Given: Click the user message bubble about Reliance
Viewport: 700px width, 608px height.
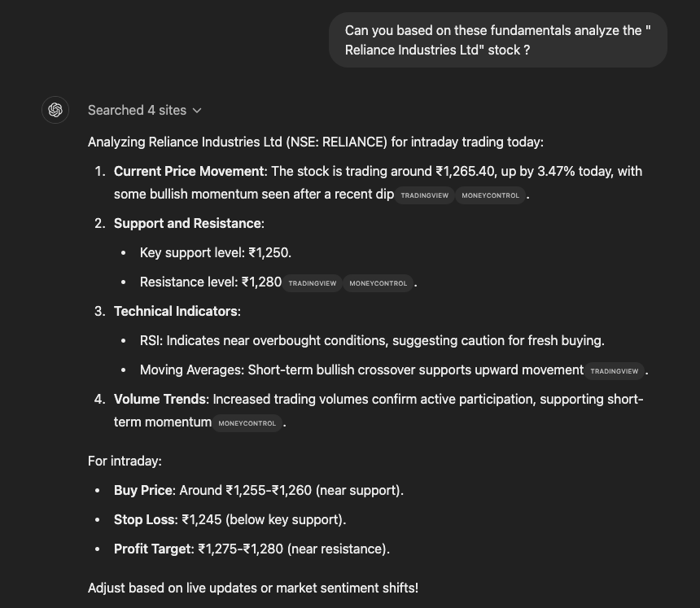Looking at the screenshot, I should tap(497, 40).
